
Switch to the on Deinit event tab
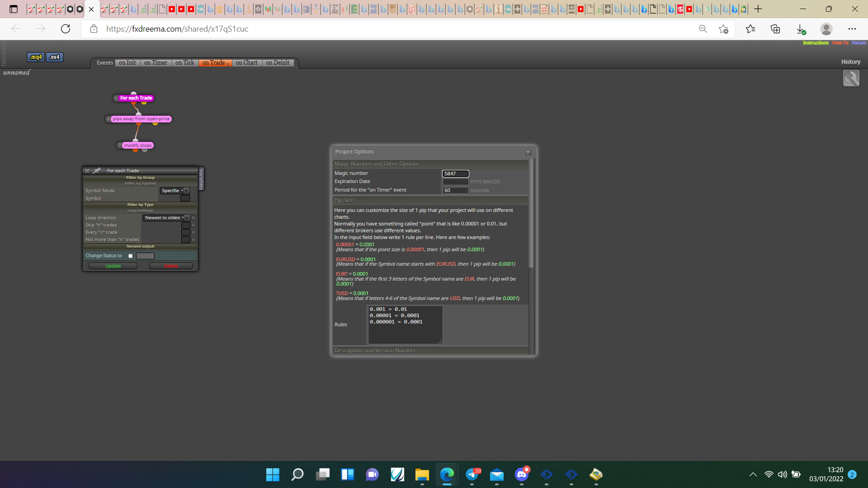tap(278, 63)
